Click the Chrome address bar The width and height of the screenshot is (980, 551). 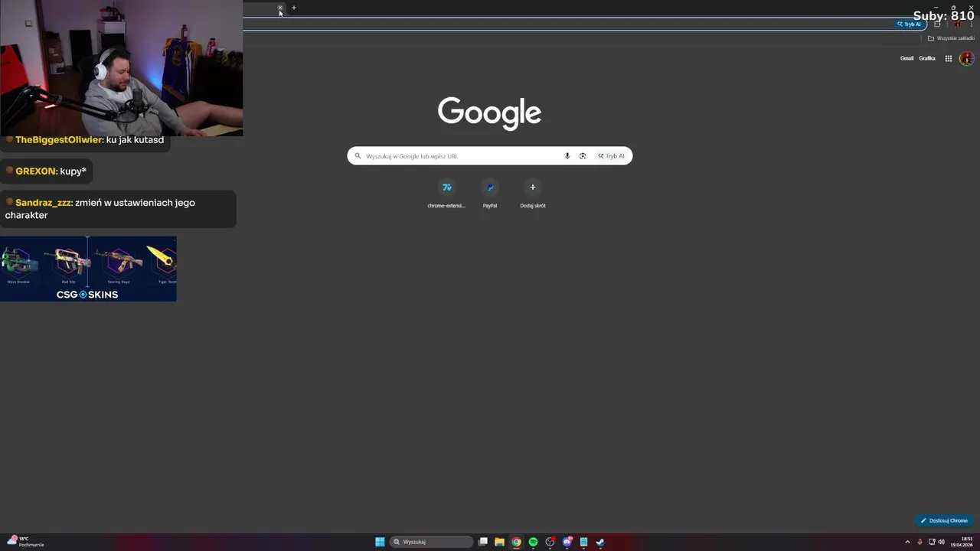click(x=567, y=24)
